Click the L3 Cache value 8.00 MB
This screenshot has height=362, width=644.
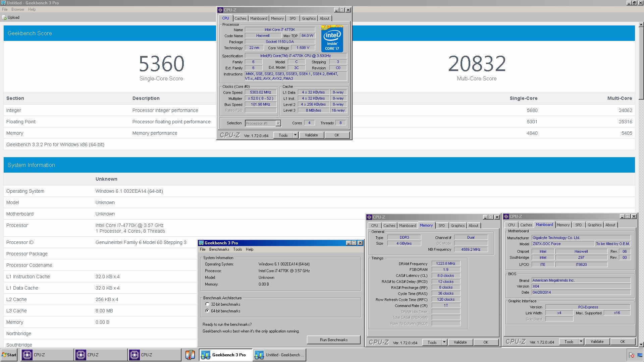coord(104,311)
